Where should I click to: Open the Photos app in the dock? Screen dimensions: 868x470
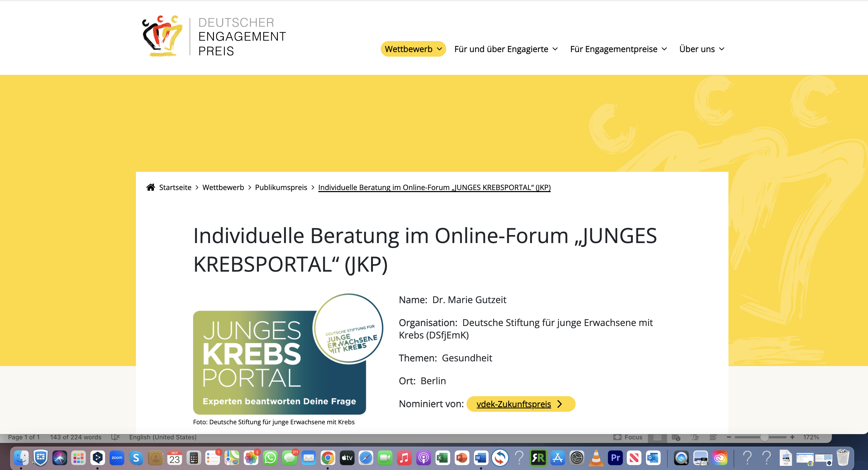coord(251,458)
